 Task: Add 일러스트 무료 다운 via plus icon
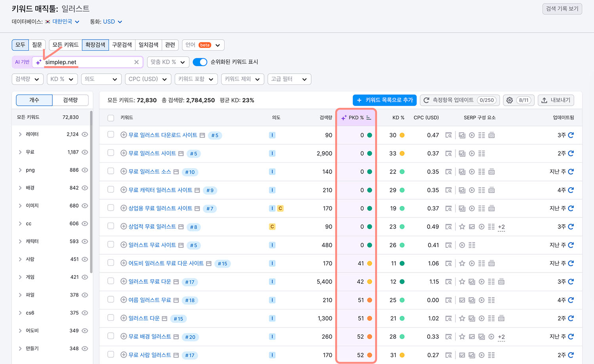[124, 282]
